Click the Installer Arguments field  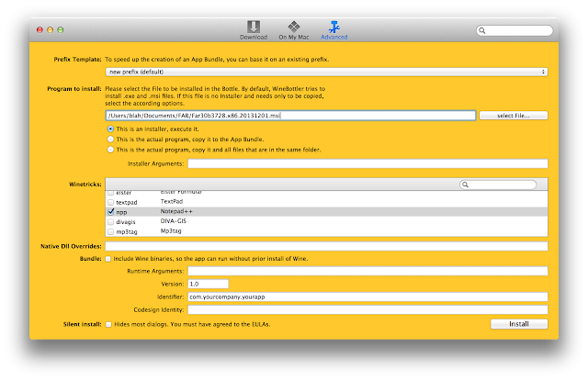click(367, 163)
